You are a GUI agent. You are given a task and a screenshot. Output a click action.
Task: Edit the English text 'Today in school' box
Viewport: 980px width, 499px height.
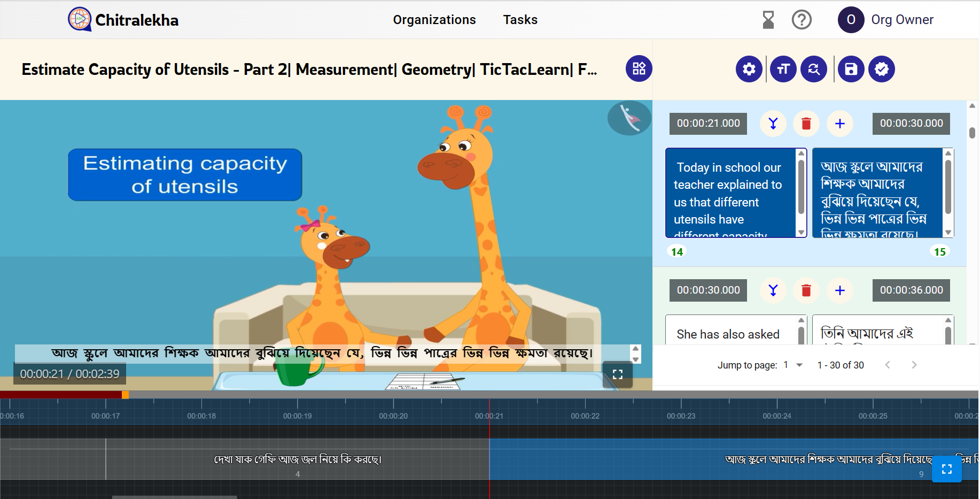(729, 193)
